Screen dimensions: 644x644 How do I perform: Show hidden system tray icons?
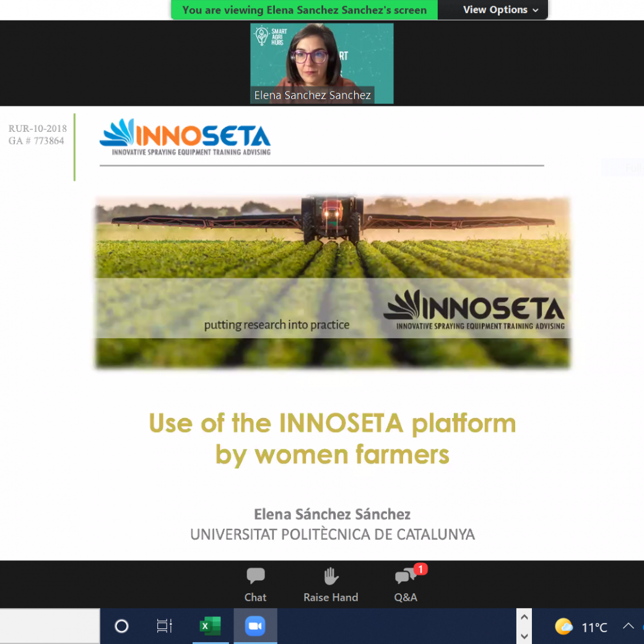tap(628, 626)
